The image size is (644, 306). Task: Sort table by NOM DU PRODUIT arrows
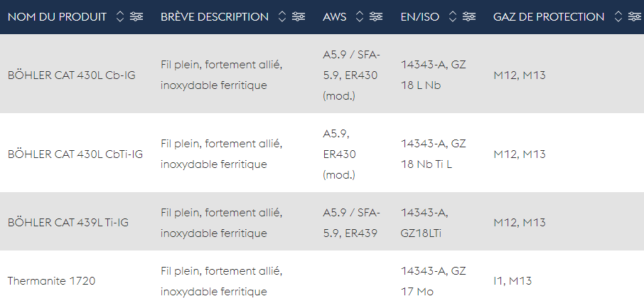120,17
